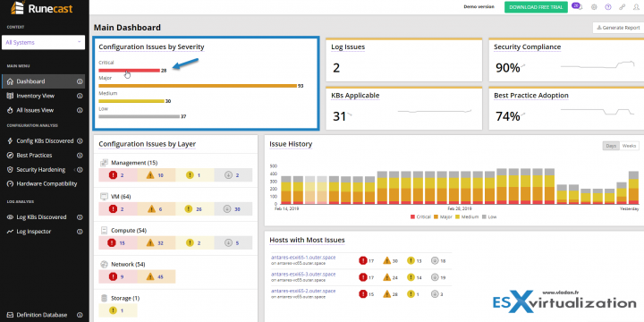This screenshot has width=644, height=322.
Task: Click the link chain icon in header
Action: point(623,7)
